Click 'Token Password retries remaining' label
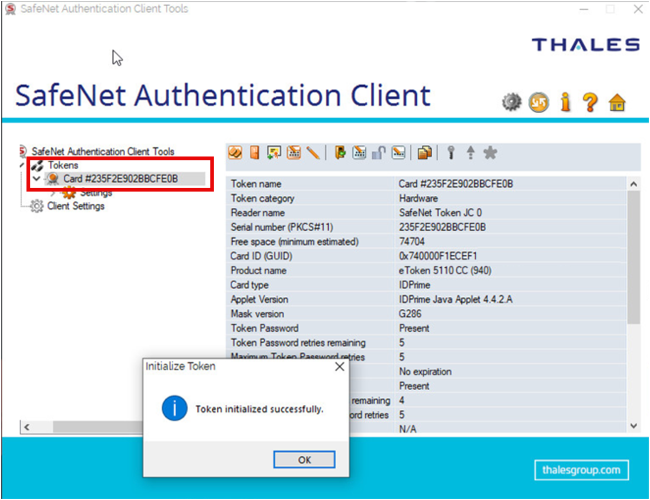This screenshot has height=500, width=650. click(298, 343)
